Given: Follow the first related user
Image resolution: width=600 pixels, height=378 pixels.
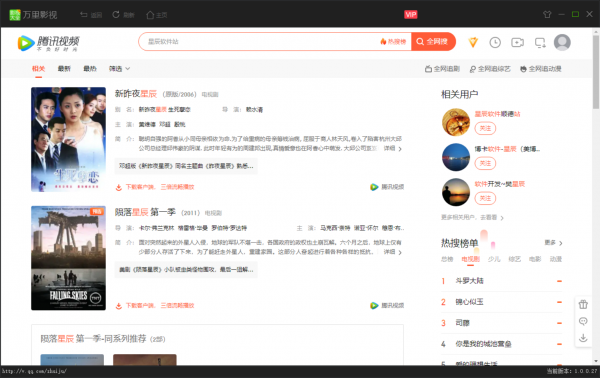Looking at the screenshot, I should point(485,128).
